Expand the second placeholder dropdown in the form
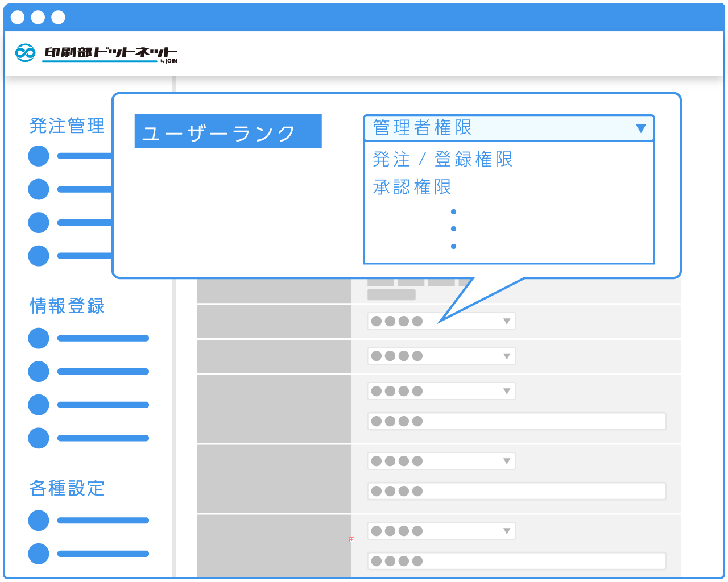Image resolution: width=728 pixels, height=582 pixels. (441, 356)
